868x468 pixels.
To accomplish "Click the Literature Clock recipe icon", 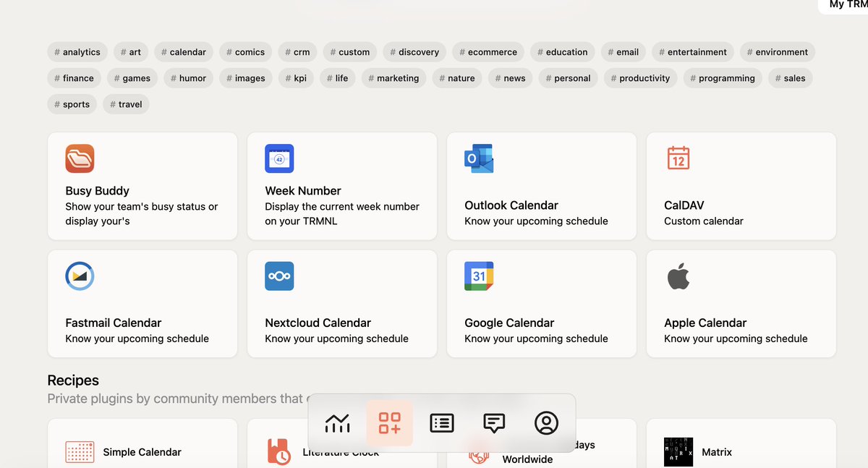I will 279,452.
